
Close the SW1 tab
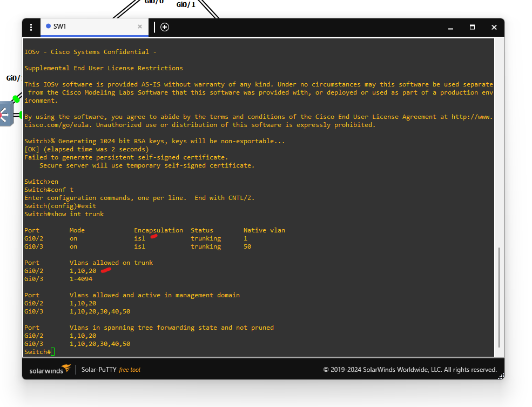coord(140,26)
